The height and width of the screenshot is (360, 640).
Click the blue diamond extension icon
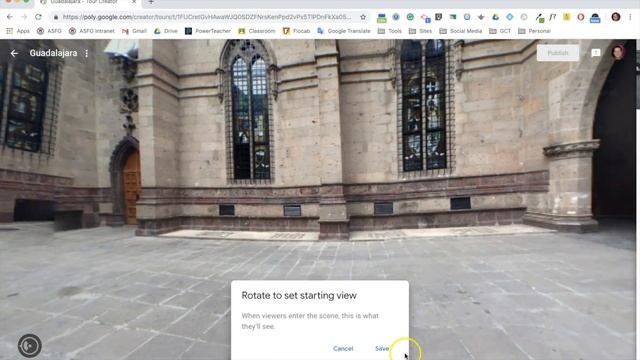(510, 17)
